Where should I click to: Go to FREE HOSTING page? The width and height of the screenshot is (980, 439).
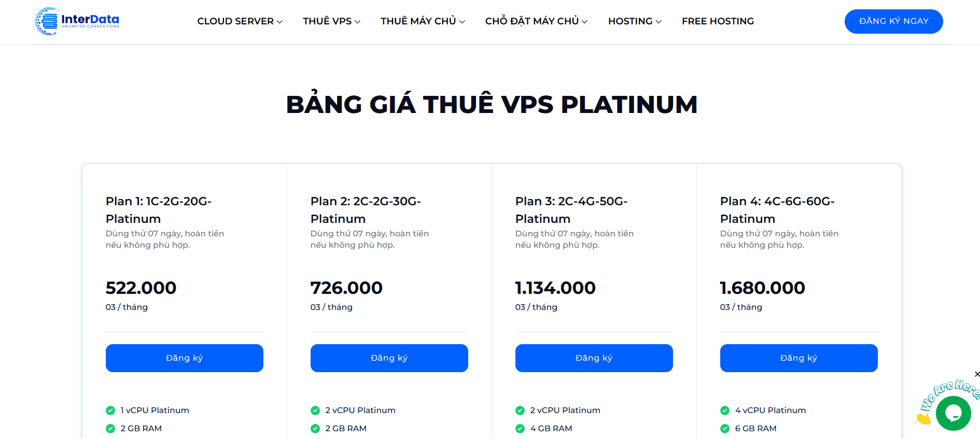pyautogui.click(x=718, y=21)
